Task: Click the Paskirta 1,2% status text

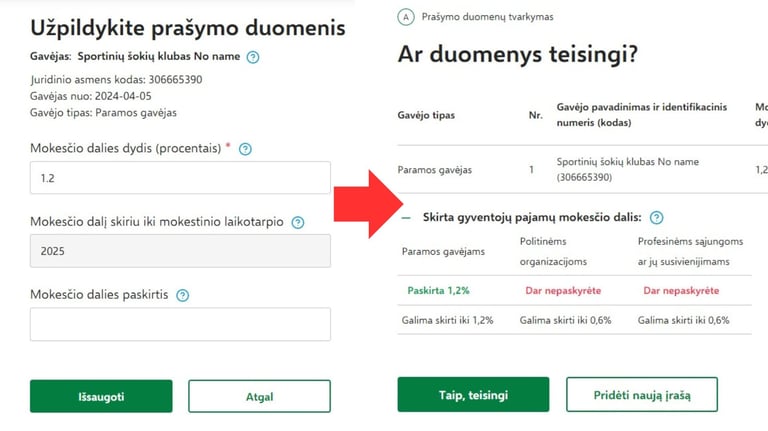Action: pos(438,290)
